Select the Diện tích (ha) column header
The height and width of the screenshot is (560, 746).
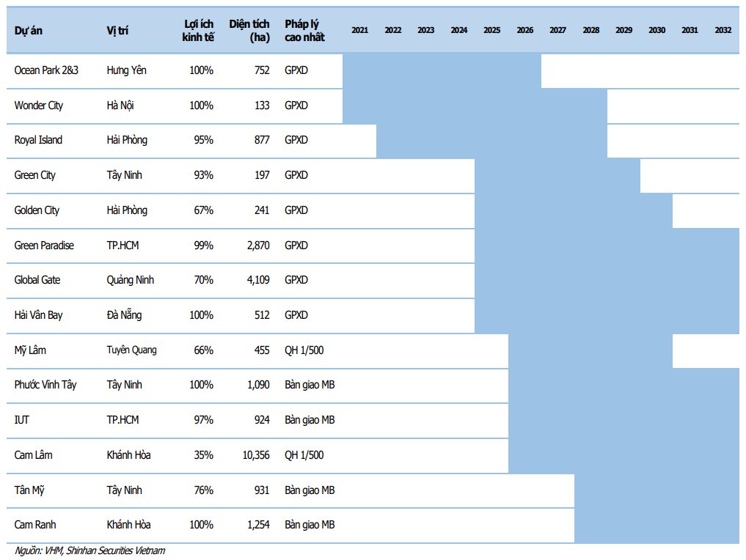click(249, 31)
